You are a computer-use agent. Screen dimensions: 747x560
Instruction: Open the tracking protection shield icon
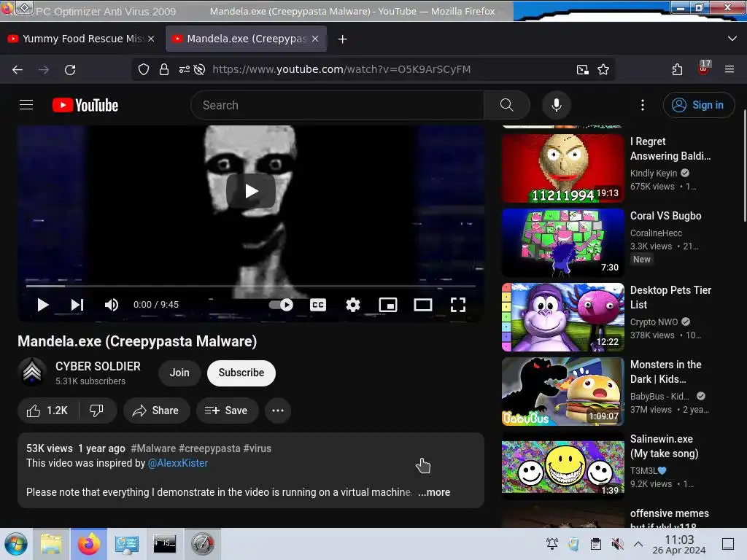pos(144,69)
